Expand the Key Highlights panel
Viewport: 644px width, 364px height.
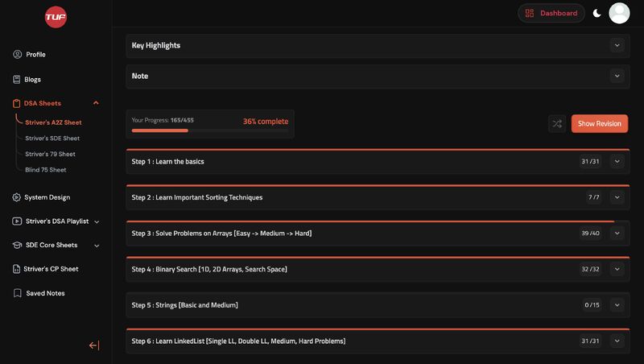(x=617, y=45)
